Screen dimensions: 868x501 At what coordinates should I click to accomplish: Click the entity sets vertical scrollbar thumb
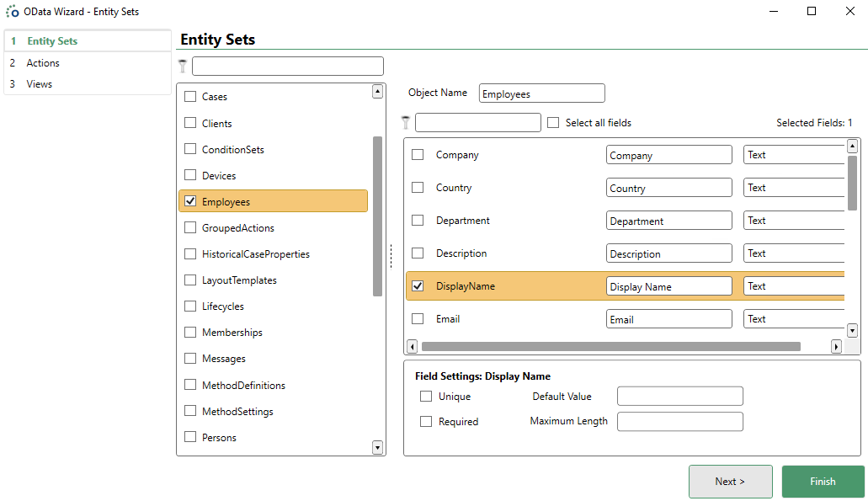pos(377,216)
